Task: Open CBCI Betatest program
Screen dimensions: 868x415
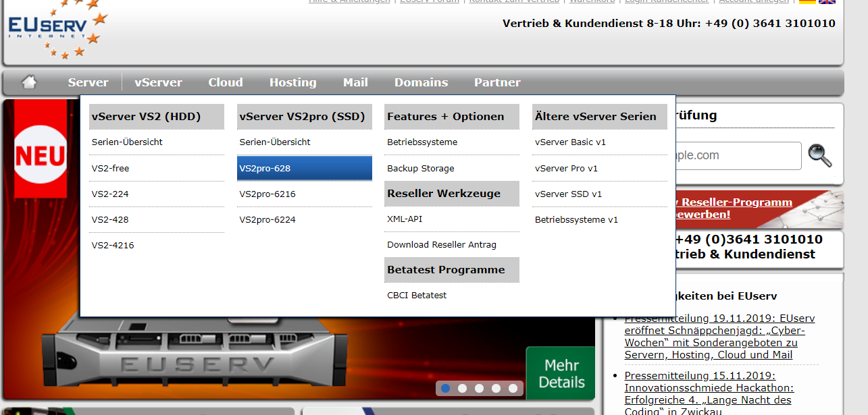Action: tap(452, 295)
